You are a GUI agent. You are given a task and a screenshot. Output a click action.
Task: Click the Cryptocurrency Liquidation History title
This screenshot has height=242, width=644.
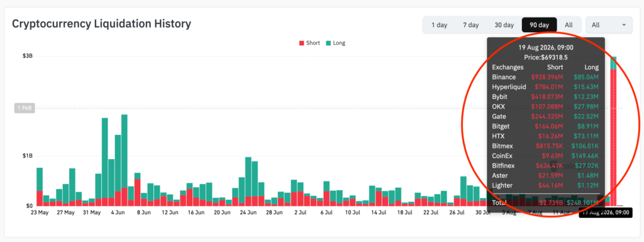(x=101, y=24)
